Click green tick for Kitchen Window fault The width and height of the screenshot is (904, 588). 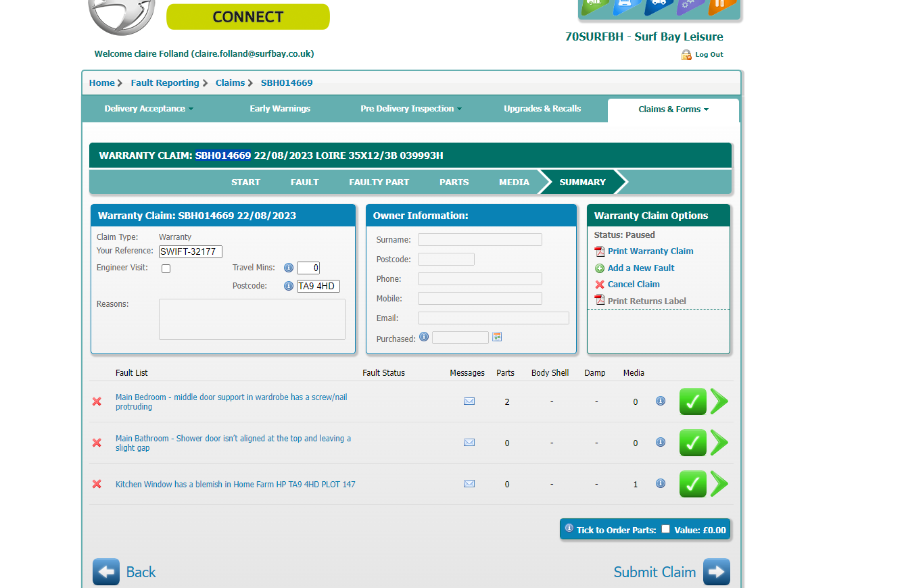tap(692, 484)
